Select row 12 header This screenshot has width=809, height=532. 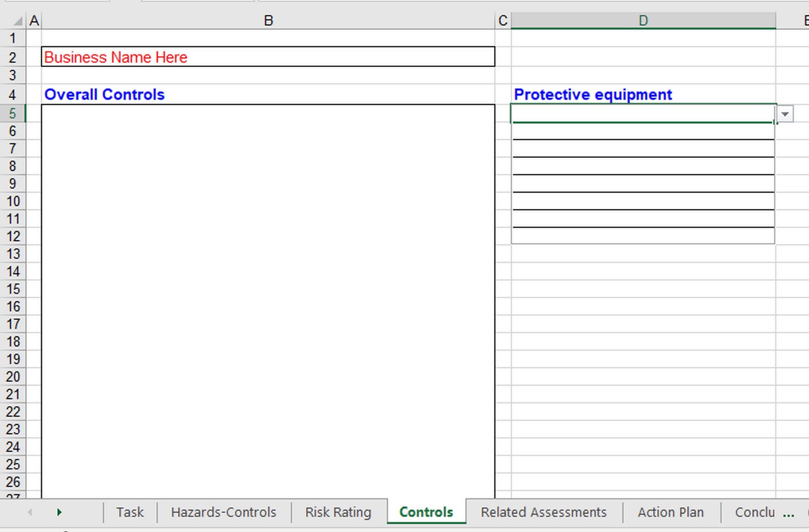(13, 236)
